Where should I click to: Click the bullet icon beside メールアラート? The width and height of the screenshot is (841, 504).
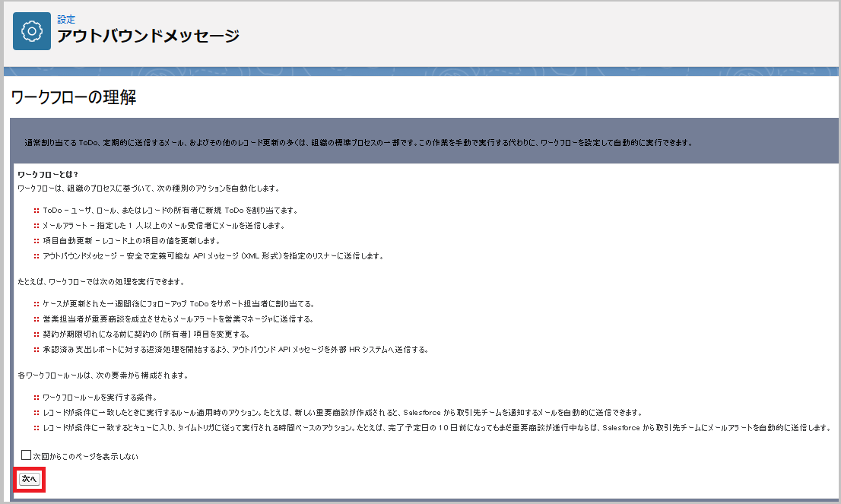(36, 226)
